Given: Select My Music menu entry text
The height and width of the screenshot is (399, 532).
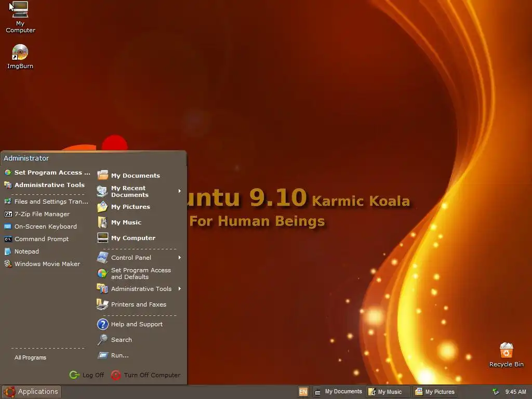Looking at the screenshot, I should point(126,222).
